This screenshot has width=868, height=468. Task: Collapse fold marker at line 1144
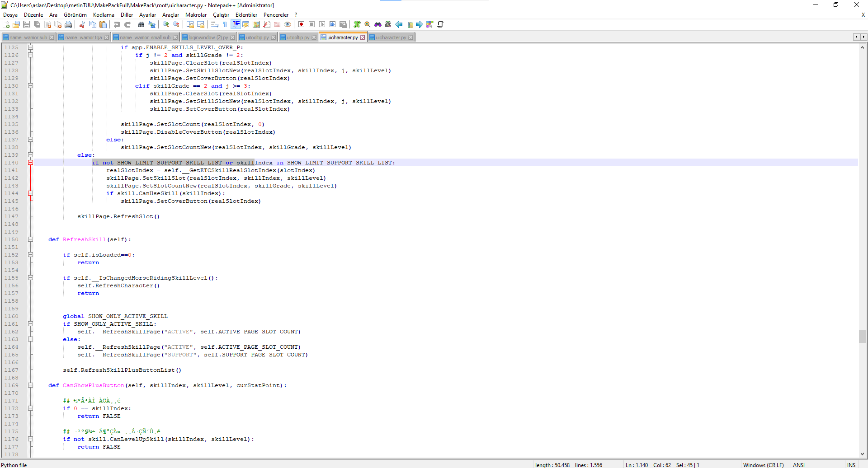tap(31, 193)
